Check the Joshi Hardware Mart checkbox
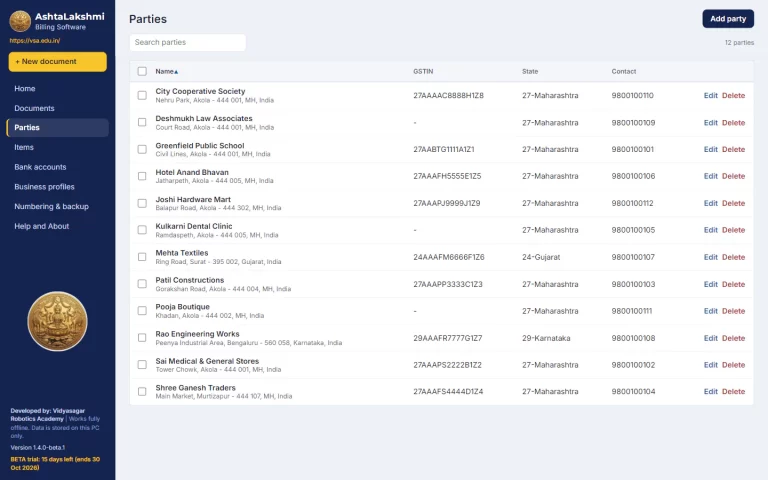 pyautogui.click(x=142, y=203)
